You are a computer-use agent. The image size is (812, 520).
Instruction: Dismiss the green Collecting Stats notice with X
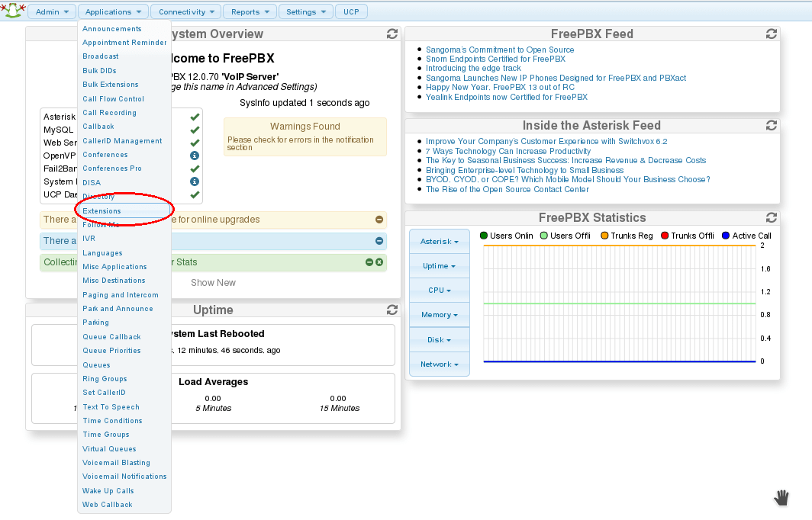[379, 262]
